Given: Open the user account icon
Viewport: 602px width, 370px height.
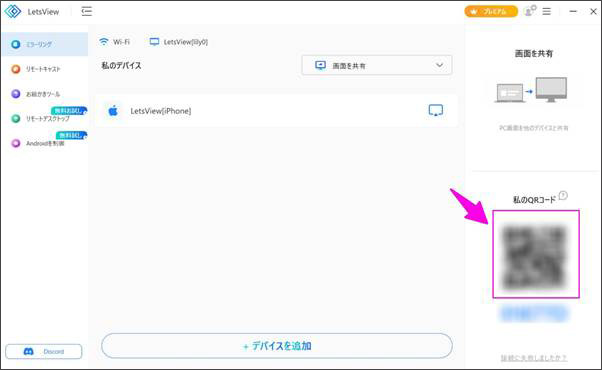Looking at the screenshot, I should point(530,11).
